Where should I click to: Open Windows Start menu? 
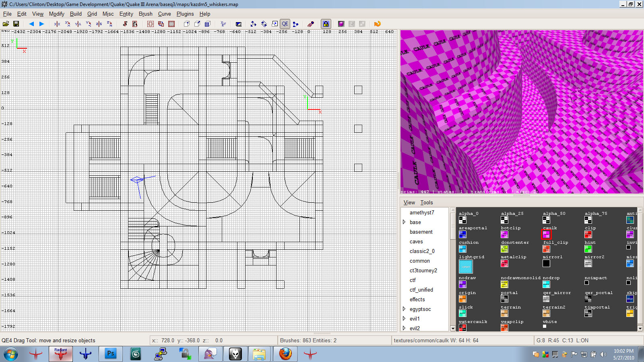[11, 354]
